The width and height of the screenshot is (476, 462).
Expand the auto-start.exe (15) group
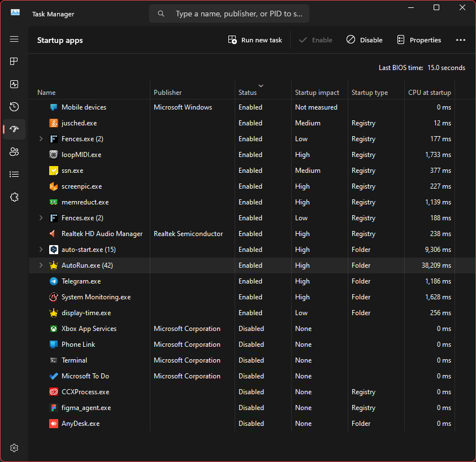[x=41, y=249]
